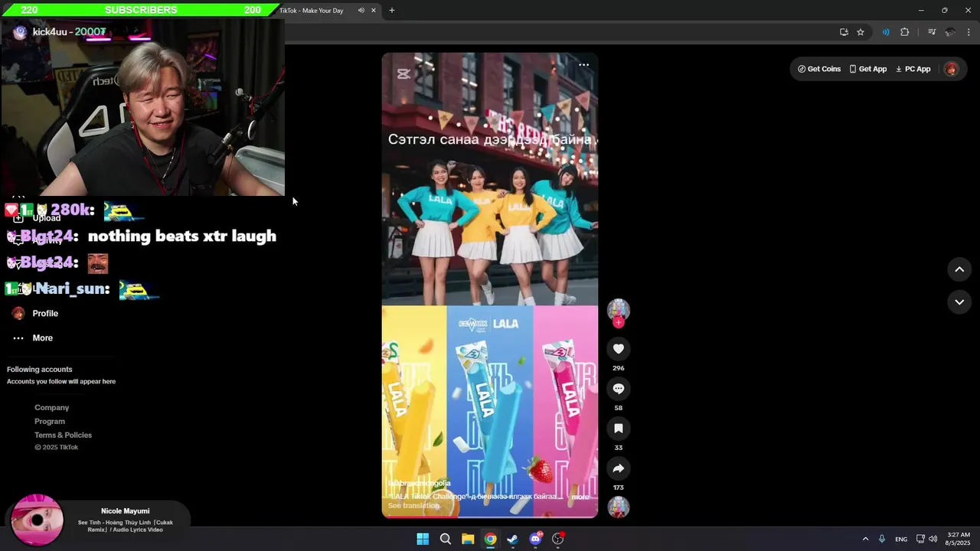Go to the previous video with the up arrow
The image size is (980, 551).
[x=959, y=269]
